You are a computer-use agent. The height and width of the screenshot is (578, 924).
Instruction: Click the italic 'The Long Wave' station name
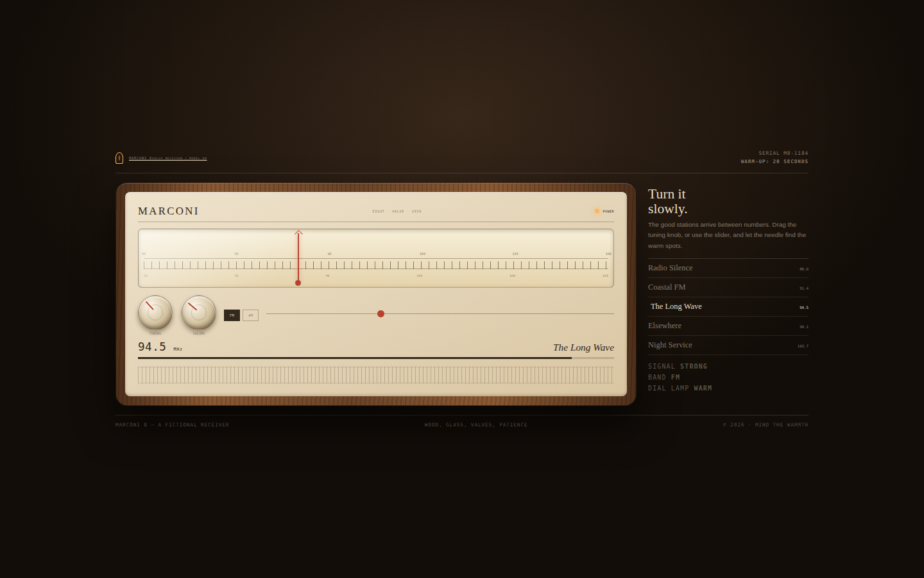tap(583, 347)
